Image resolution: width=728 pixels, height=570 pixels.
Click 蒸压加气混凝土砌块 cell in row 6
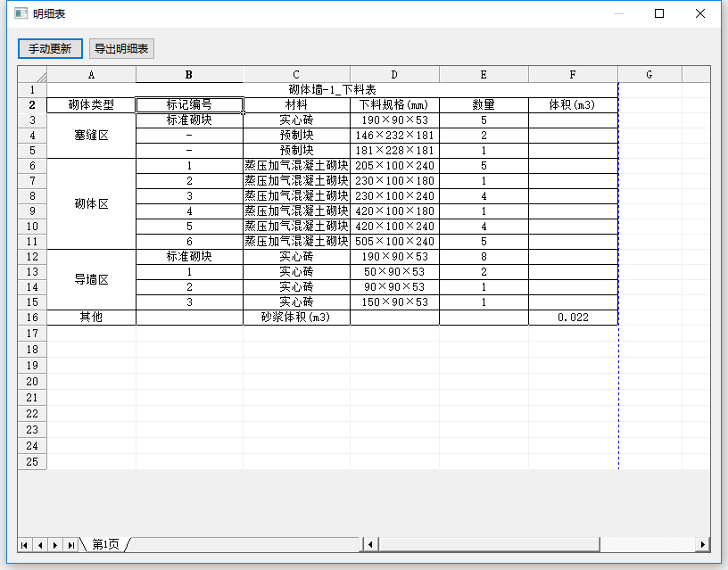pos(296,166)
